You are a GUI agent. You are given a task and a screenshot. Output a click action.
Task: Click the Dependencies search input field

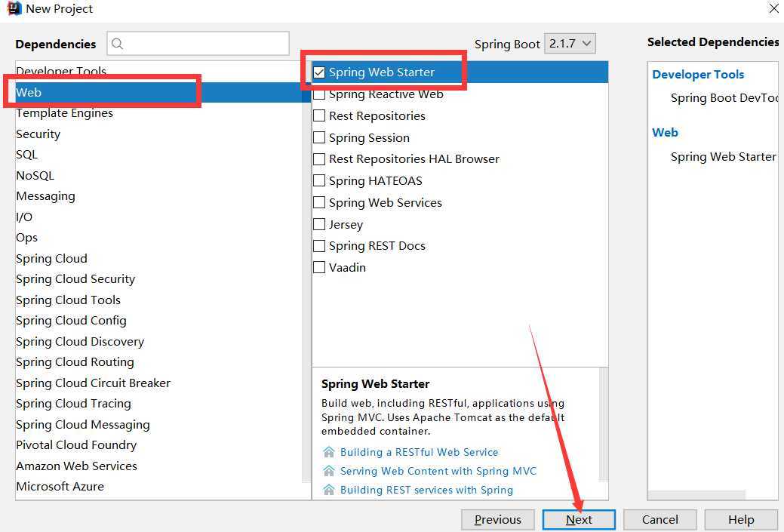point(198,44)
